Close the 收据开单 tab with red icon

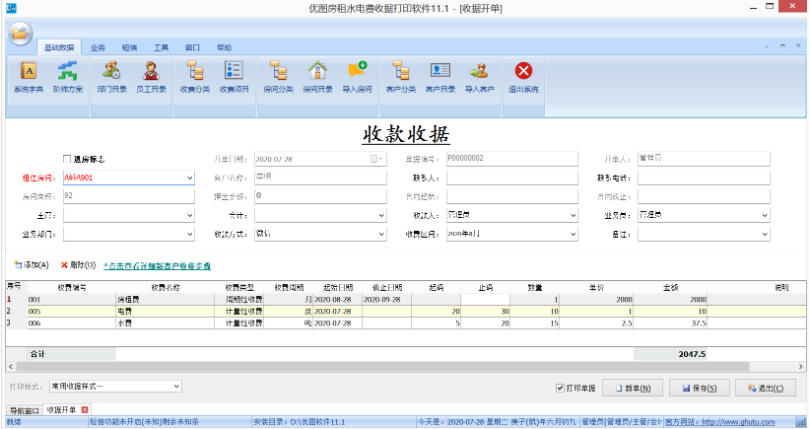pyautogui.click(x=85, y=410)
